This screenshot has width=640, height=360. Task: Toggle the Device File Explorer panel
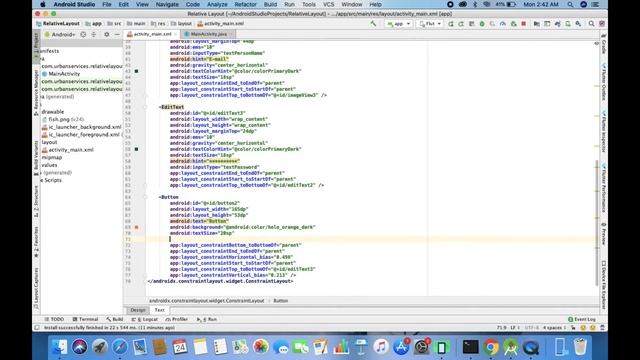click(604, 284)
